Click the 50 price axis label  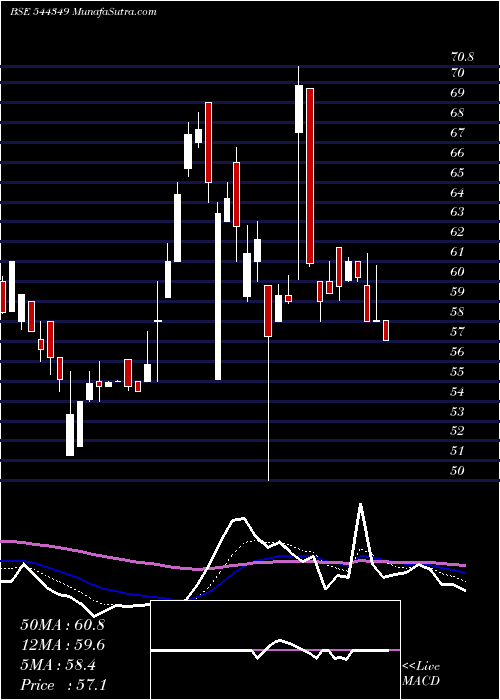[x=458, y=470]
